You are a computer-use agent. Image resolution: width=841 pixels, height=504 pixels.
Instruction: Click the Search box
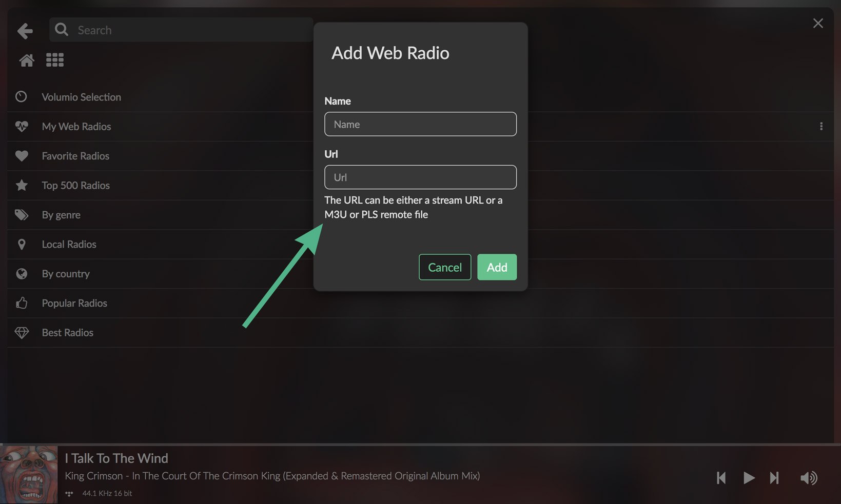click(190, 30)
